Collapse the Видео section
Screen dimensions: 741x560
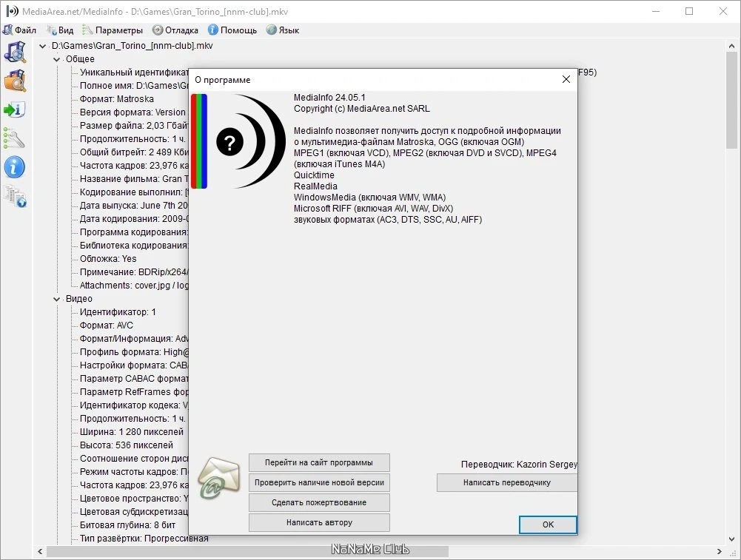point(57,300)
